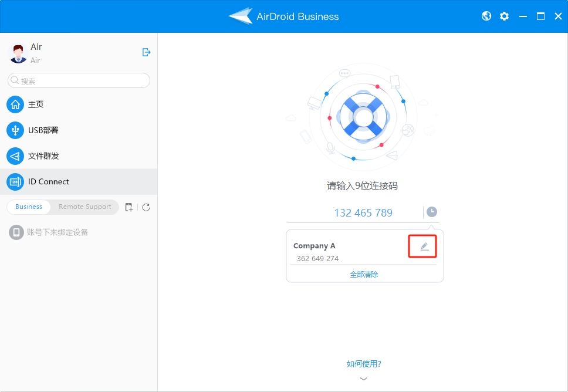Select the Company A history entry
The height and width of the screenshot is (392, 568).
[x=364, y=252]
